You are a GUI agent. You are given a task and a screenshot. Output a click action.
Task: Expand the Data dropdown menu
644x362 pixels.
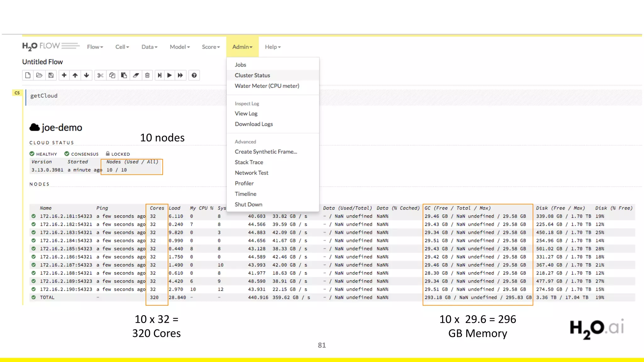pos(149,47)
